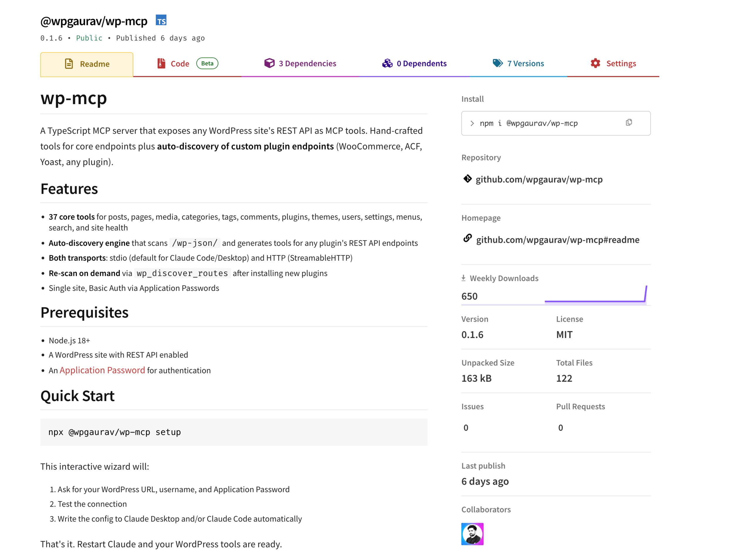Open the Code Beta tab
The height and width of the screenshot is (560, 751).
click(180, 63)
